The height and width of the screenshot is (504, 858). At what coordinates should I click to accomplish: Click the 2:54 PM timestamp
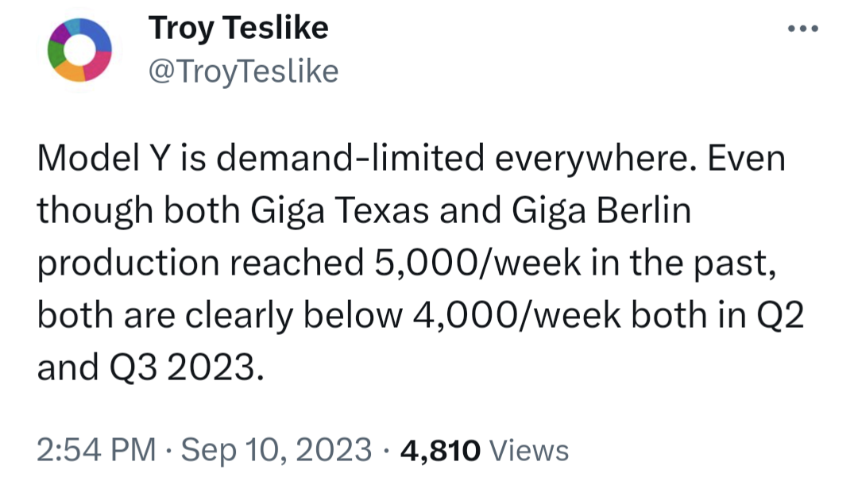(96, 450)
